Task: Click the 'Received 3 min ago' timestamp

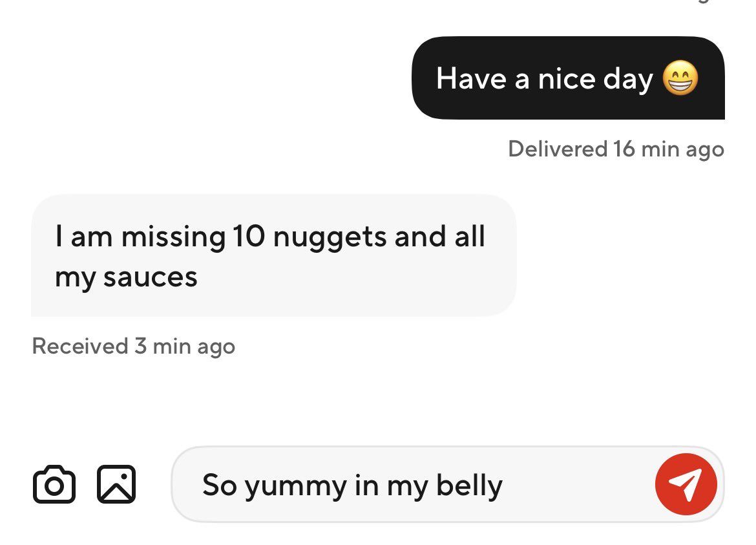Action: (134, 347)
